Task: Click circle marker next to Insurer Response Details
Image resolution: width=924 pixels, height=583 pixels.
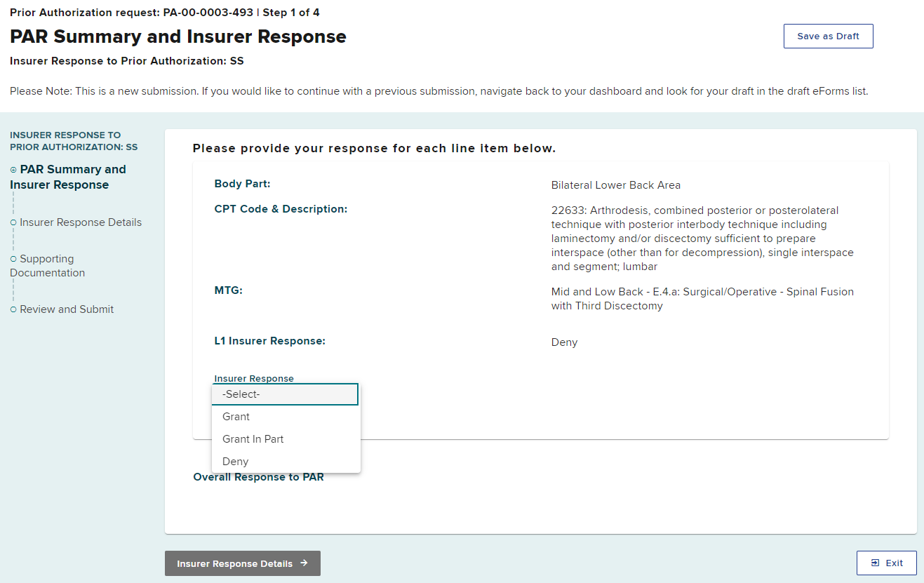Action: coord(13,222)
